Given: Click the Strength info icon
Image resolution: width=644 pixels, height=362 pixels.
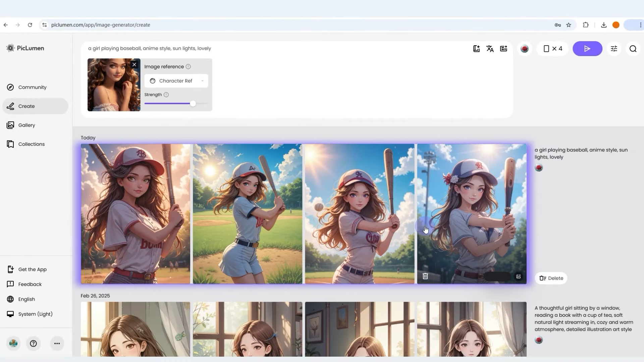Looking at the screenshot, I should click(x=166, y=95).
